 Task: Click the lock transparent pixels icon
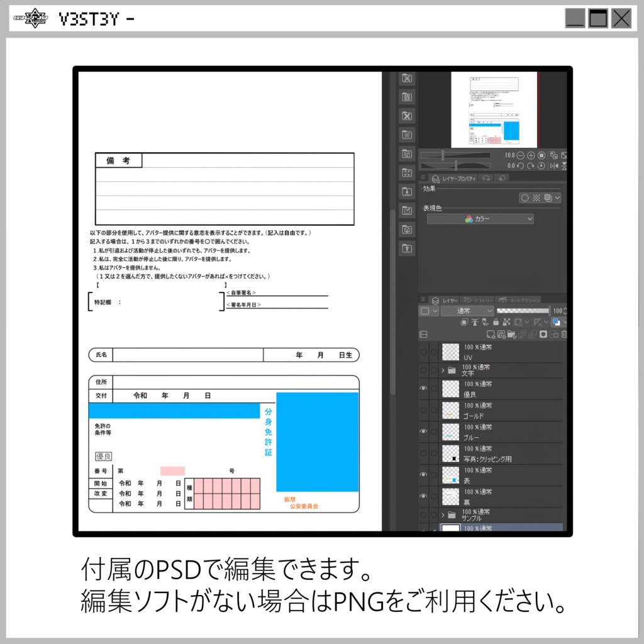point(507,322)
